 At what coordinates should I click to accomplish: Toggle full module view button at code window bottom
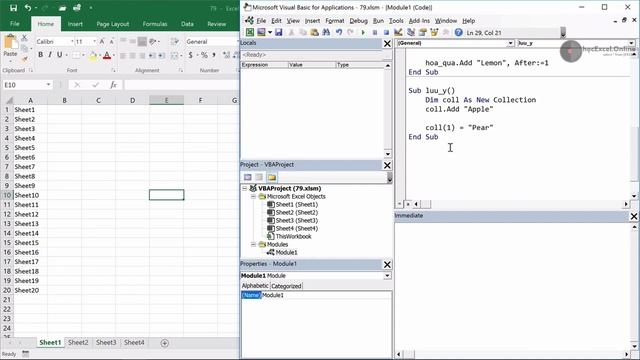408,204
